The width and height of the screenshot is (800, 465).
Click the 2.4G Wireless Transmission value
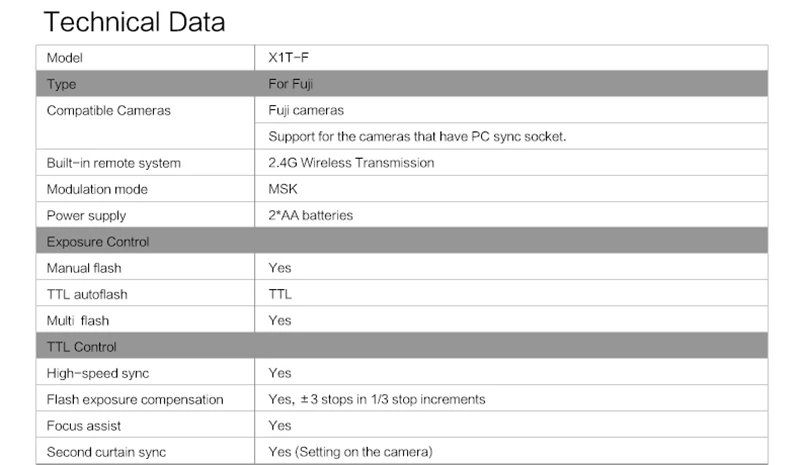[351, 162]
